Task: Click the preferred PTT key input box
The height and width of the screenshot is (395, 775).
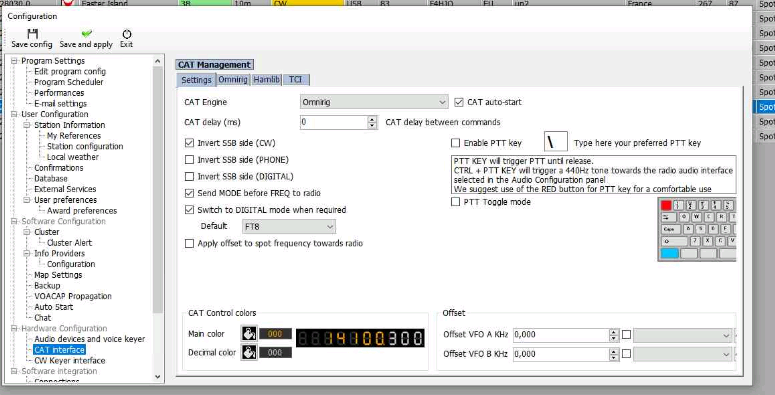Action: [x=556, y=142]
